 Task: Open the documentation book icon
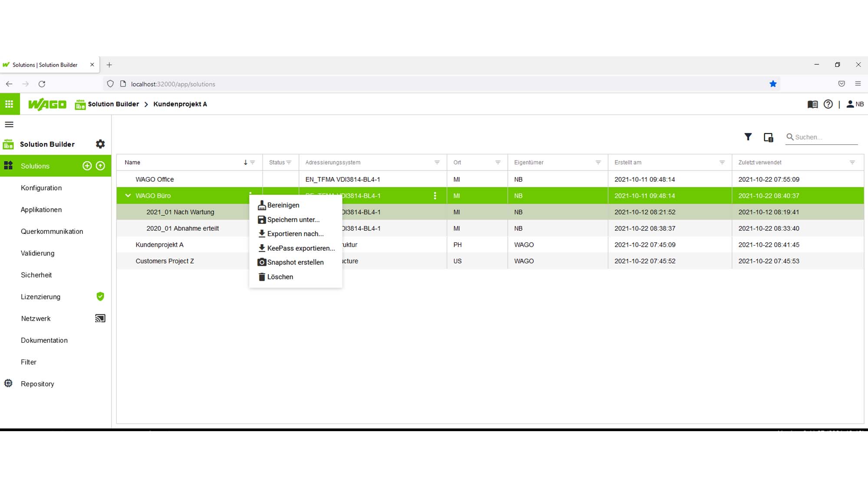[812, 104]
